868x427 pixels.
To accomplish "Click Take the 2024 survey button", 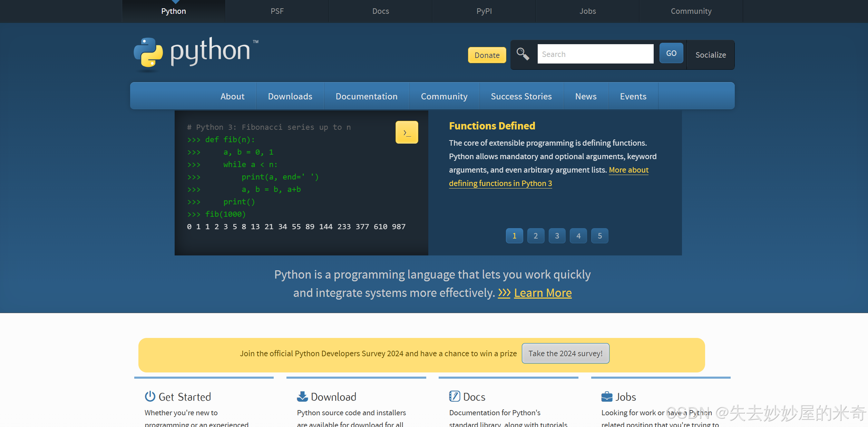I will (x=565, y=353).
